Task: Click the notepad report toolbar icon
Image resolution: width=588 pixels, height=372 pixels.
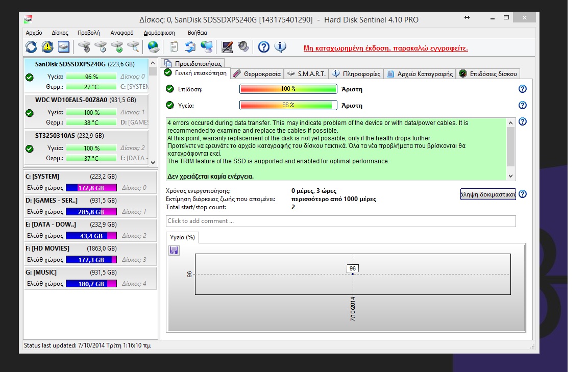Action: (174, 47)
